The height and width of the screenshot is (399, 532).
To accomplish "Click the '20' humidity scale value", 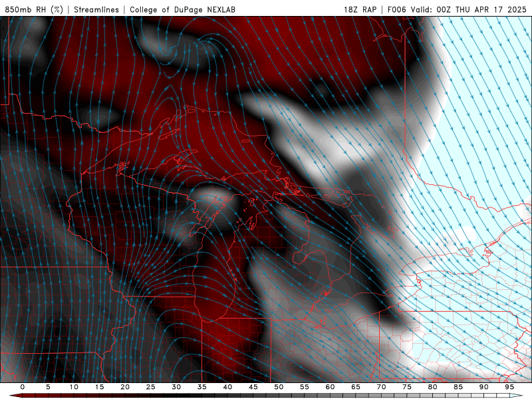I will (x=125, y=387).
